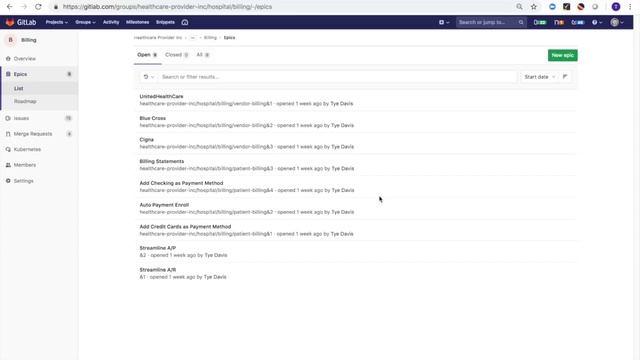This screenshot has height=360, width=640.
Task: Reload the page with the browser refresh icon
Action: tap(38, 7)
